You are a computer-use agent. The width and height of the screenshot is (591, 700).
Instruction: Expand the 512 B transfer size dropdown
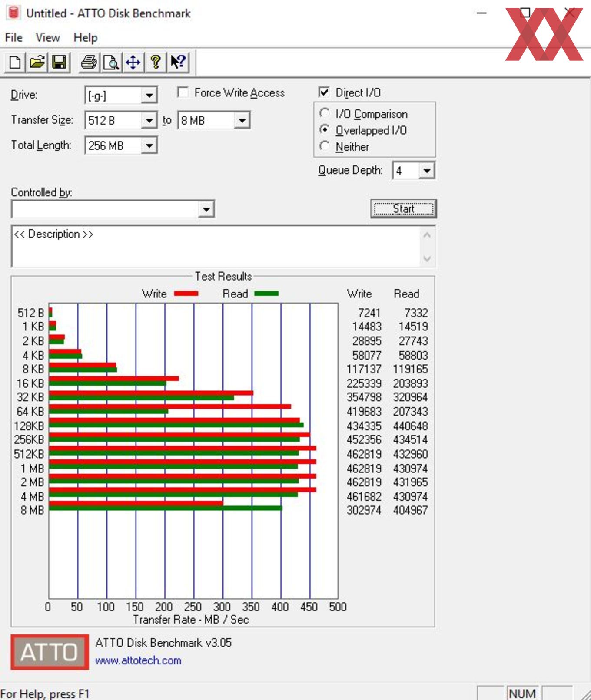tap(149, 120)
